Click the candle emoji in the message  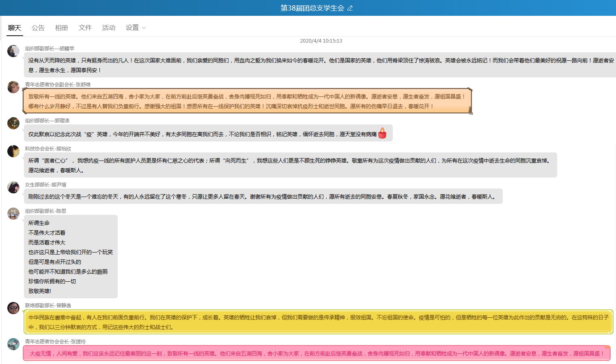click(x=382, y=133)
